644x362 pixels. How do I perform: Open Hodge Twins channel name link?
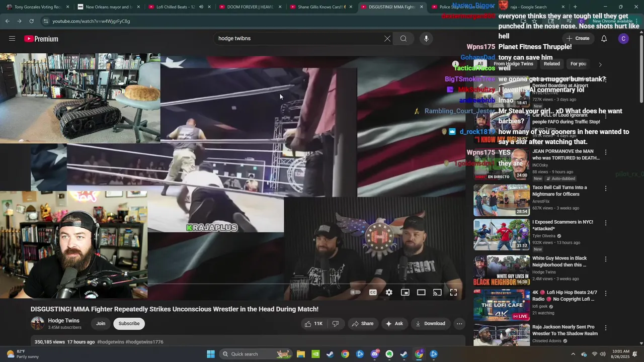pos(64,321)
